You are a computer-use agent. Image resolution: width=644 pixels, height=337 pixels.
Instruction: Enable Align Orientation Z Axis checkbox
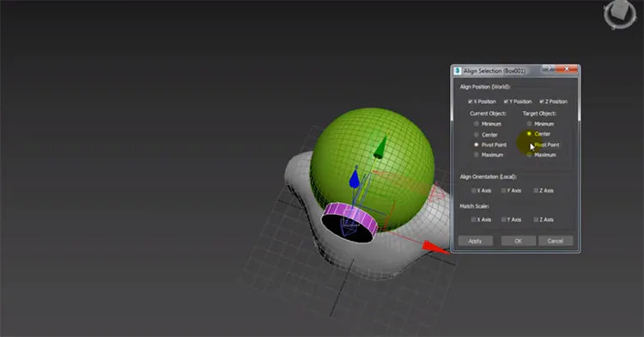click(536, 191)
